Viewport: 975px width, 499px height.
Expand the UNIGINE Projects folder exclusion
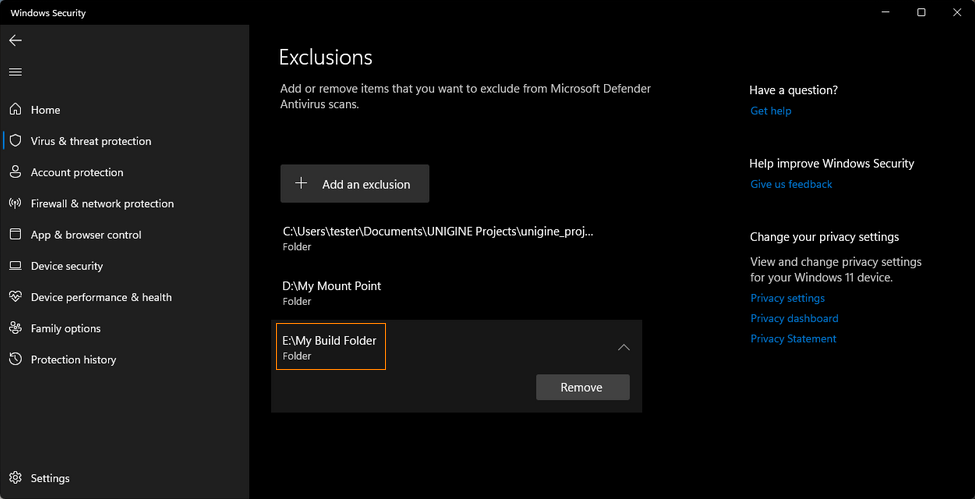pos(456,238)
